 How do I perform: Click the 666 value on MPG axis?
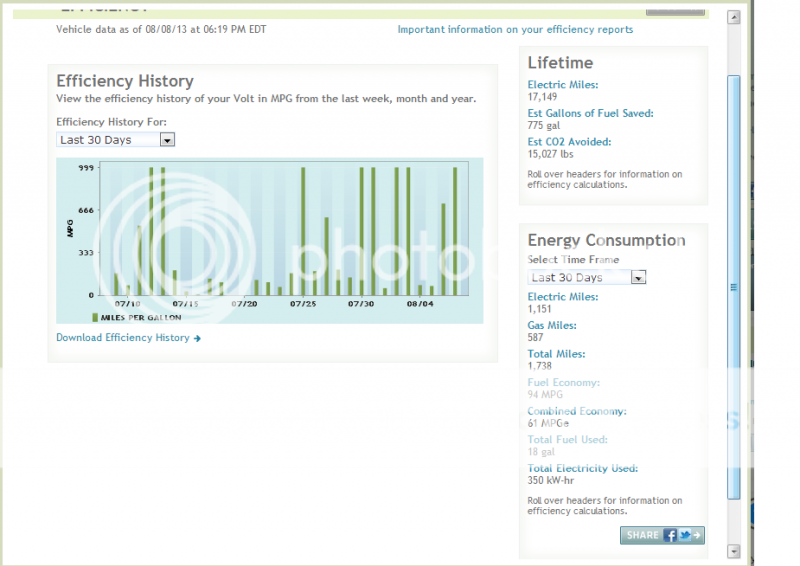tap(86, 210)
